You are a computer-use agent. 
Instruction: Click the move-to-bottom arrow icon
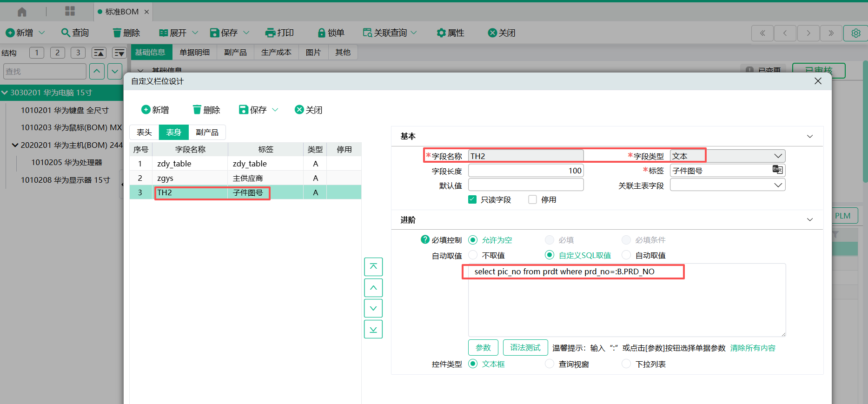coord(373,329)
